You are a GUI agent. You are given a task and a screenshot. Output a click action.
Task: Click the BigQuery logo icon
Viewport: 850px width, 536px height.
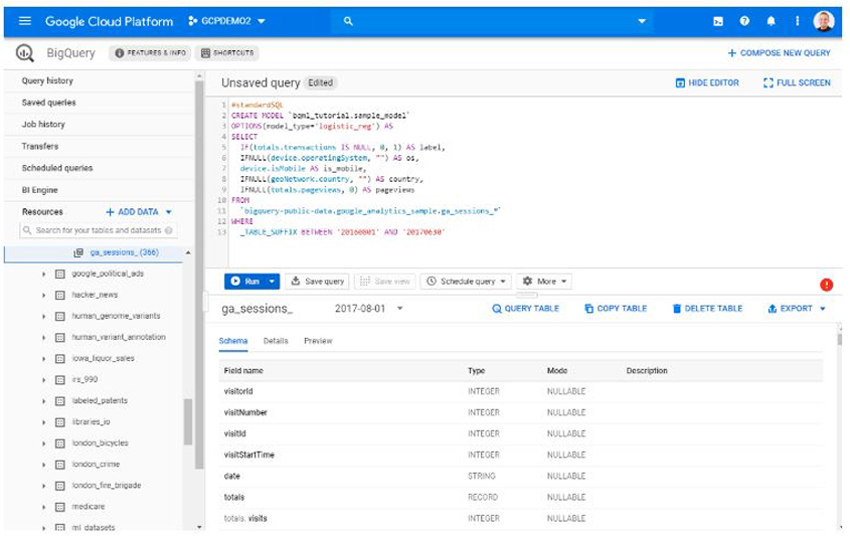coord(24,53)
